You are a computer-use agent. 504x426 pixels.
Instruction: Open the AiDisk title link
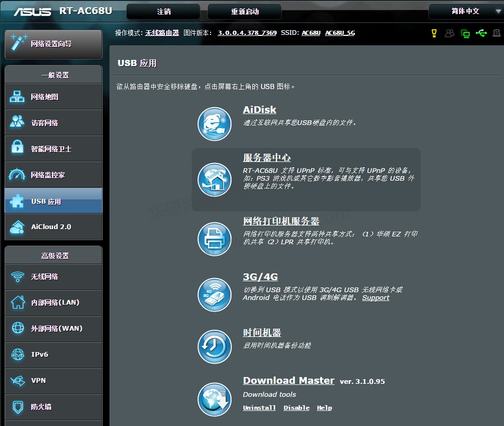pyautogui.click(x=260, y=110)
